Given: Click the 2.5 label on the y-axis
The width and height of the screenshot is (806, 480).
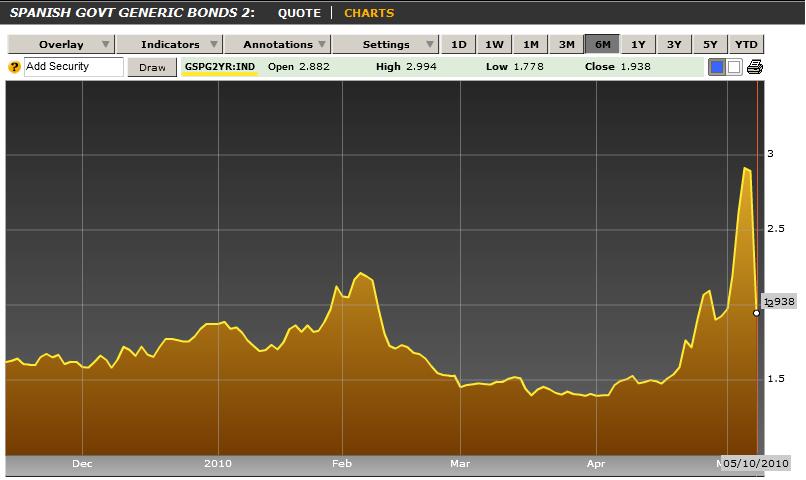Looking at the screenshot, I should pyautogui.click(x=776, y=229).
